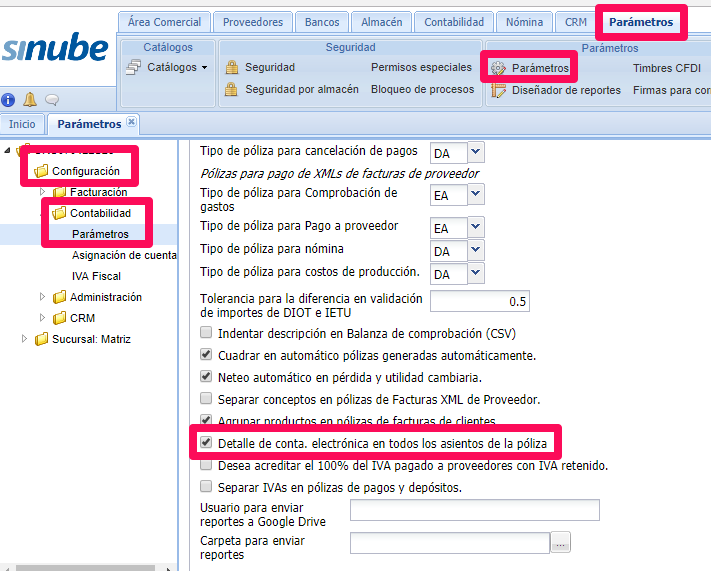Uncheck Neteo automático en pérdida checkbox
This screenshot has height=571, width=711.
coord(206,376)
